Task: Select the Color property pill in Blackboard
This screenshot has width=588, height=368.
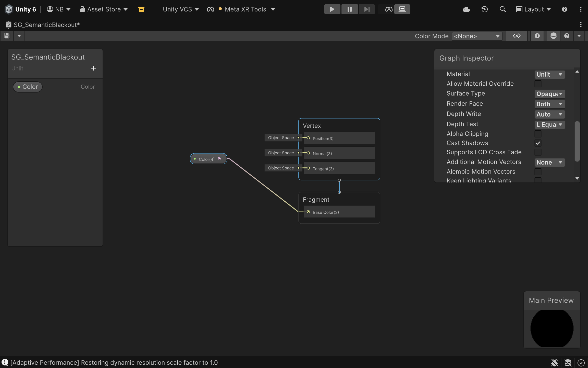Action: point(28,87)
